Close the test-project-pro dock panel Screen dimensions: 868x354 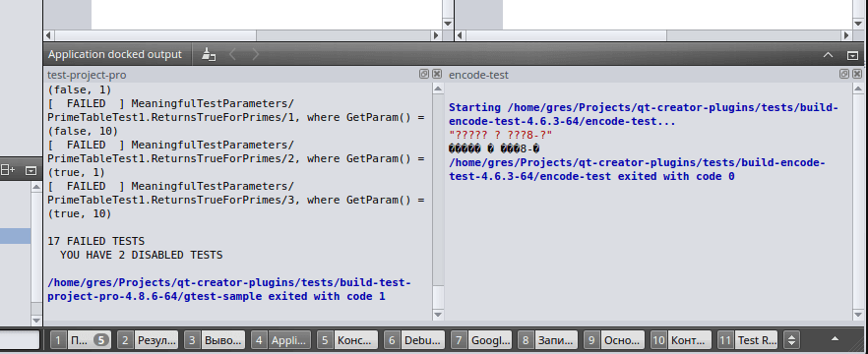pos(437,74)
